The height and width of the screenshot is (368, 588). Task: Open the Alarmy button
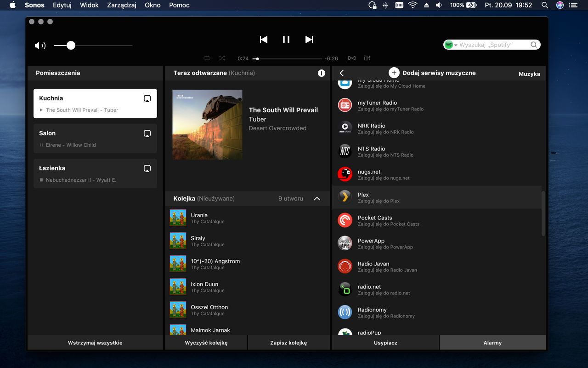tap(492, 343)
